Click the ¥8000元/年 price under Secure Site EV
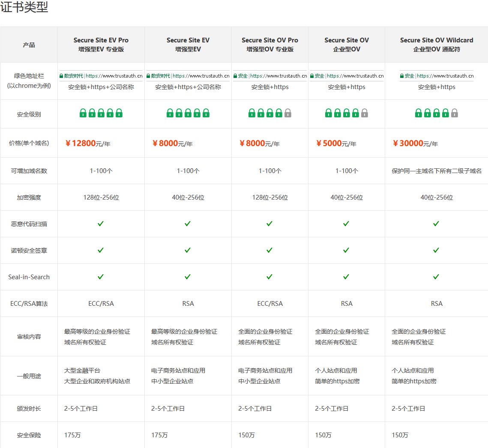The width and height of the screenshot is (488, 448). (x=172, y=143)
